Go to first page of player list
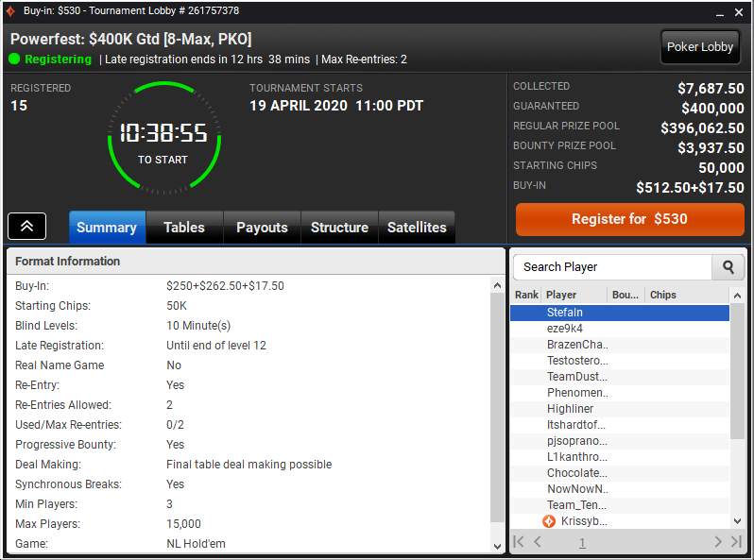 (x=519, y=542)
